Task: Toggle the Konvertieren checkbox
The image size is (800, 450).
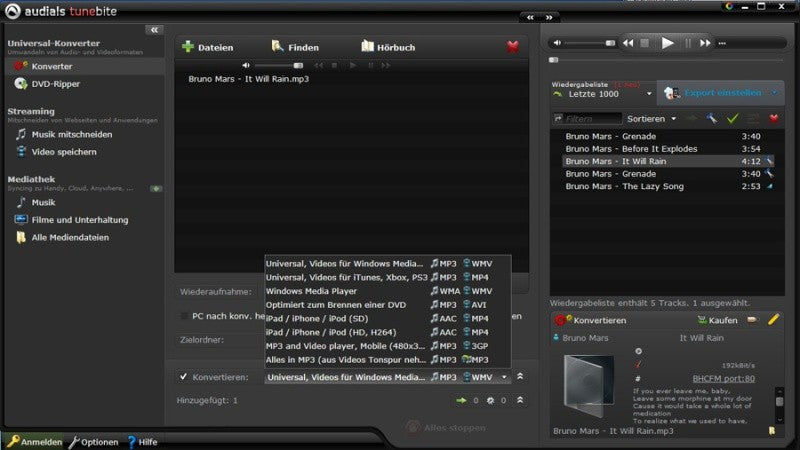Action: 183,377
